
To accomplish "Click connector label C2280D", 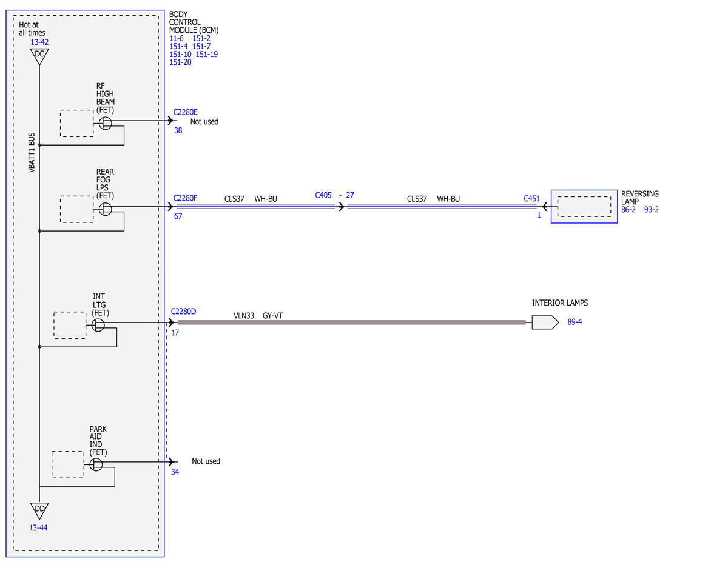I will (x=183, y=312).
